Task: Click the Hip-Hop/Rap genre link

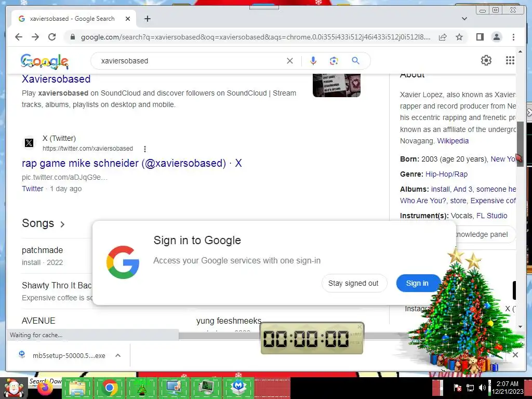Action: click(x=446, y=174)
